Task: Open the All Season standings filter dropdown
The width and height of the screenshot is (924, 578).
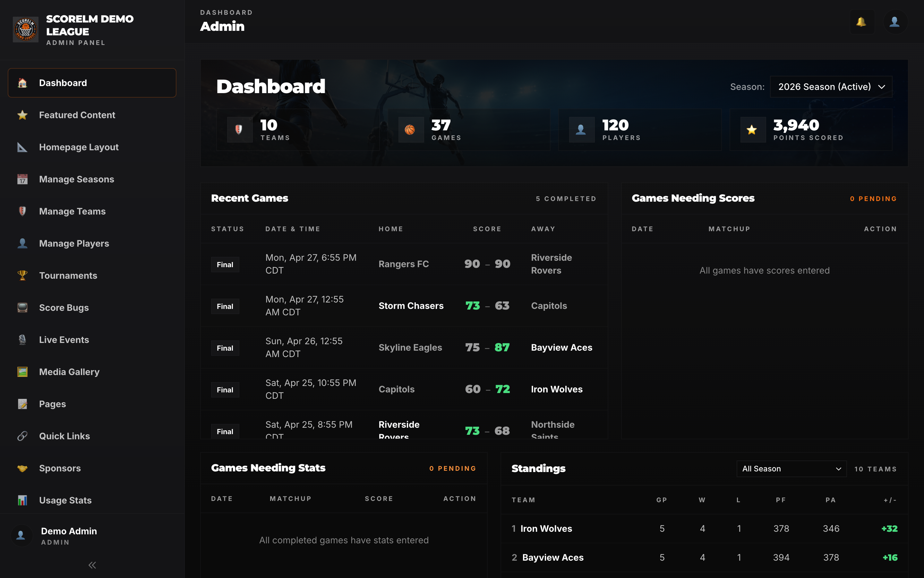Action: (791, 469)
